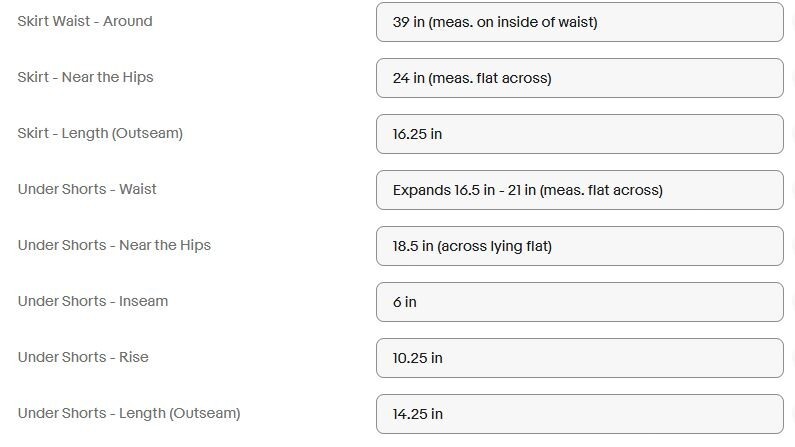Click the '18.5 in (across lying flat)' text
795x447 pixels.
point(472,246)
